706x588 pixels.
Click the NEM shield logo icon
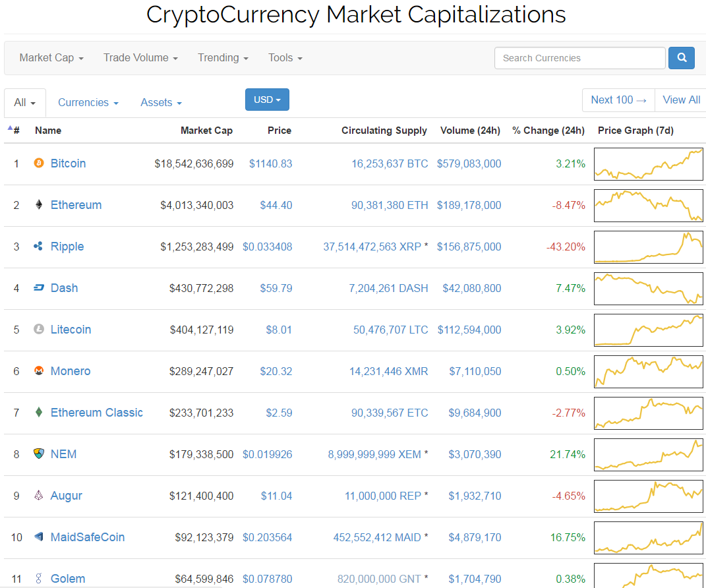pos(39,454)
